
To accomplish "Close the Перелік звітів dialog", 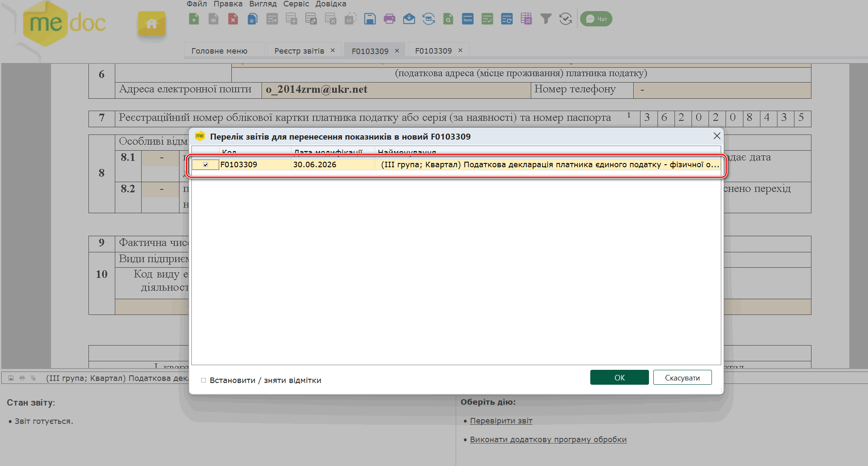I will click(717, 136).
